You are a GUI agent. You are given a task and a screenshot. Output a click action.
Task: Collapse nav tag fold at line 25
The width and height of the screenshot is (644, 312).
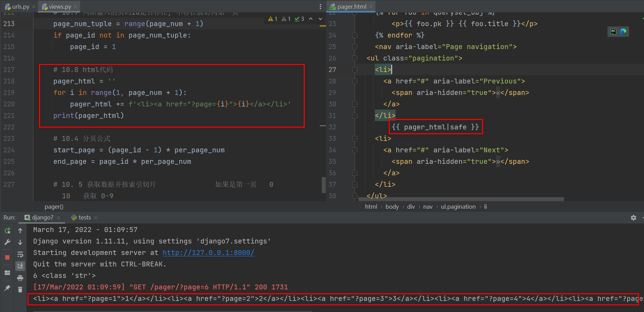(x=355, y=47)
